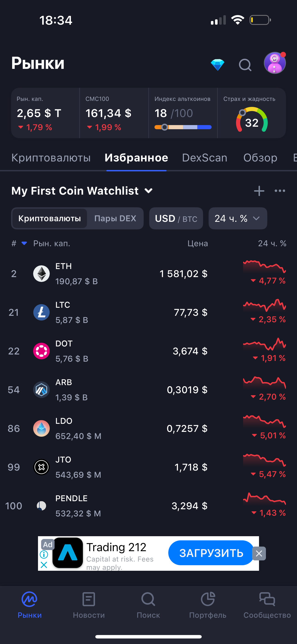This screenshot has width=297, height=644.
Task: Select the Пары DEX segment
Action: pyautogui.click(x=115, y=218)
